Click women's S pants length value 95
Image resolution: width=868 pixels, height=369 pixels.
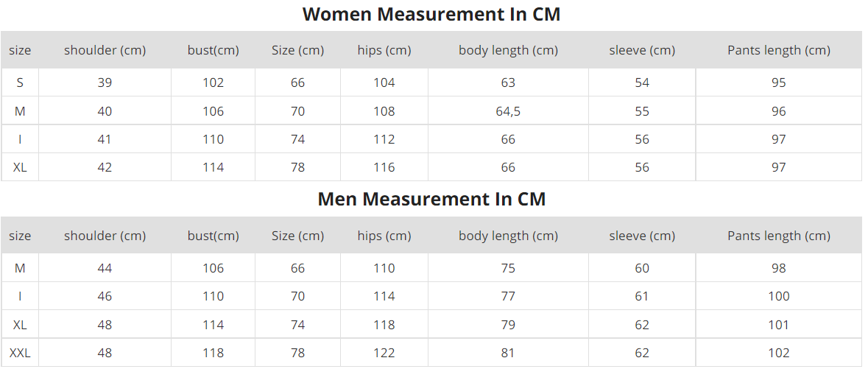pyautogui.click(x=778, y=82)
